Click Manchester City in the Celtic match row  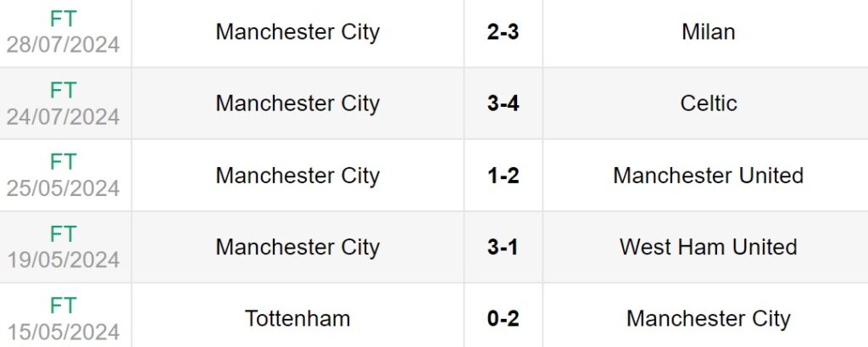[x=298, y=104]
